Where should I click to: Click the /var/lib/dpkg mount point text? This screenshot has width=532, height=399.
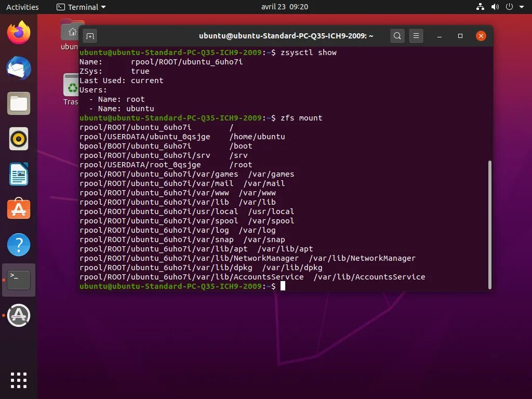292,268
